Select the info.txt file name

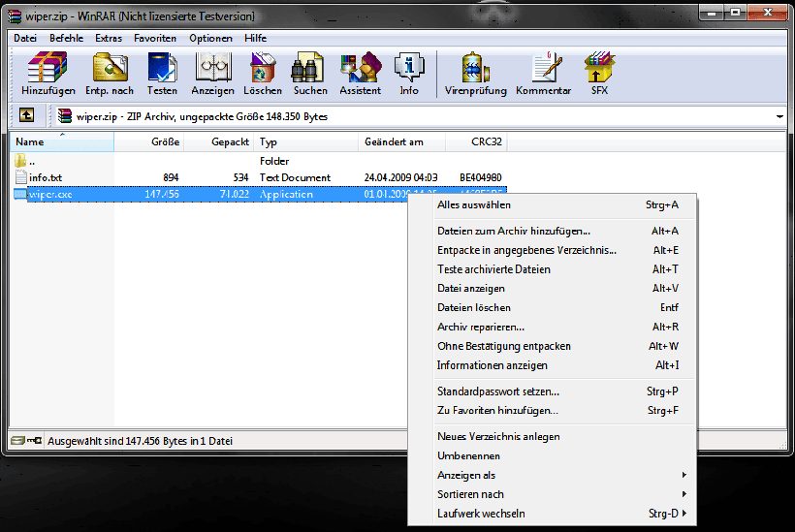46,178
